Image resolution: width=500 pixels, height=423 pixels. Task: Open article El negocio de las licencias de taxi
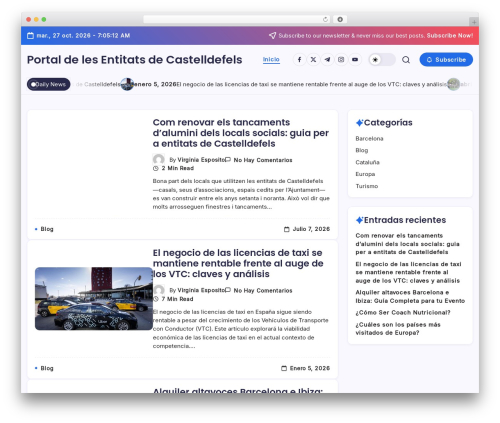pyautogui.click(x=238, y=263)
